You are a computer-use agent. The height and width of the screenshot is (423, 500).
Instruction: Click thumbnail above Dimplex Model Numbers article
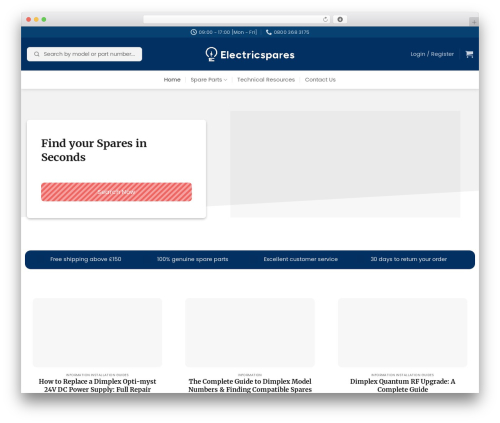[x=250, y=333]
